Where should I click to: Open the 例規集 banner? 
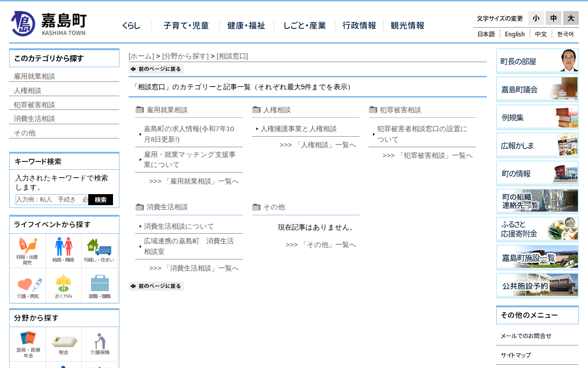[x=537, y=117]
